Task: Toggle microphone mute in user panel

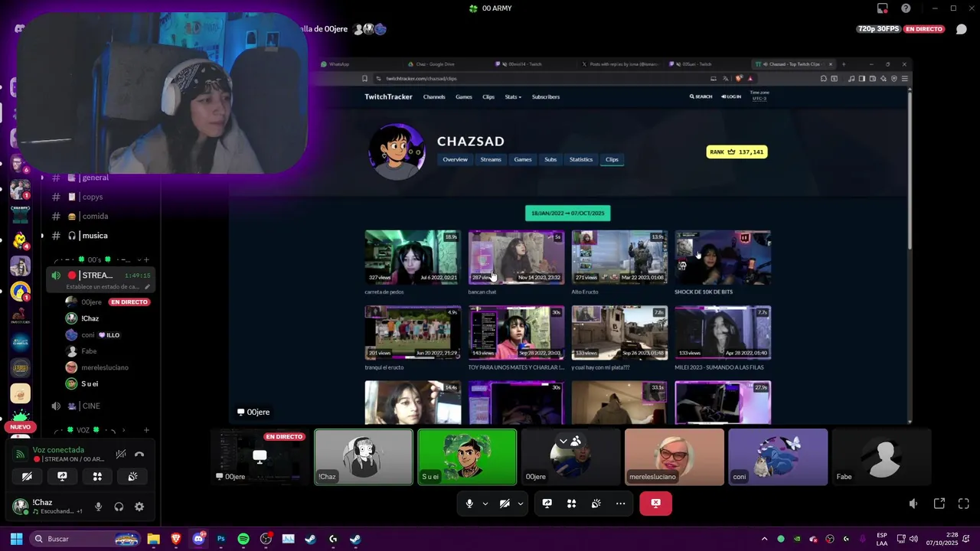Action: coord(98,507)
